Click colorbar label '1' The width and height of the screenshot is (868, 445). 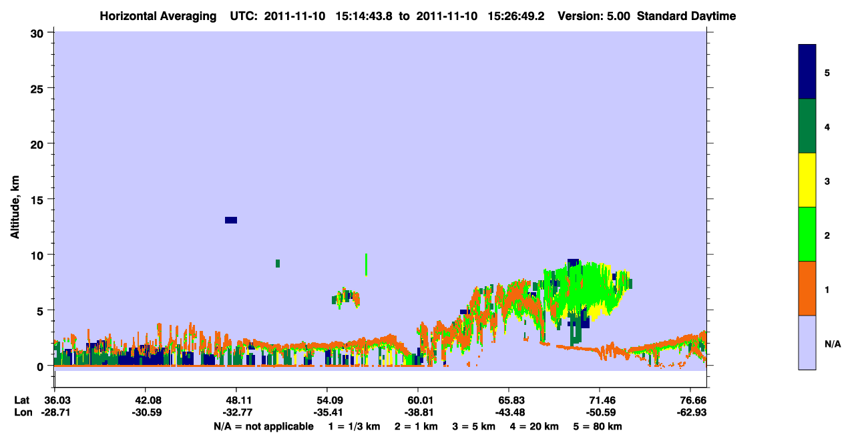tap(827, 289)
